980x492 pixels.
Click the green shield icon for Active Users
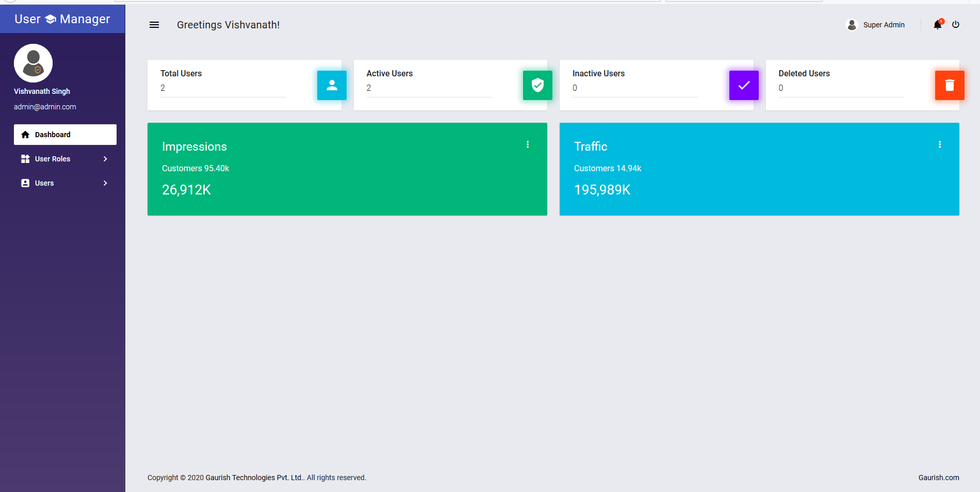point(537,85)
